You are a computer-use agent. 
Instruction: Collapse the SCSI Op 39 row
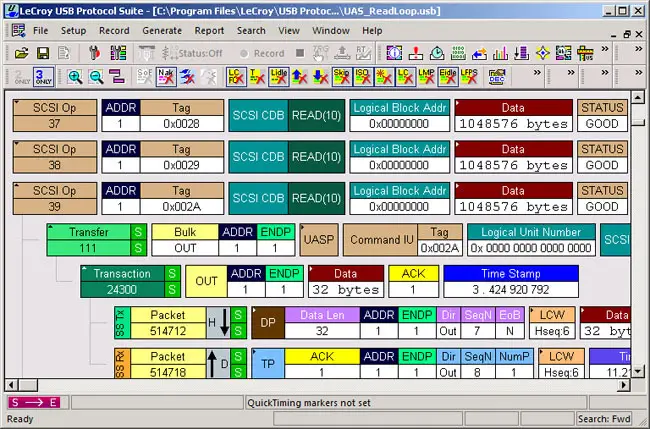click(18, 185)
